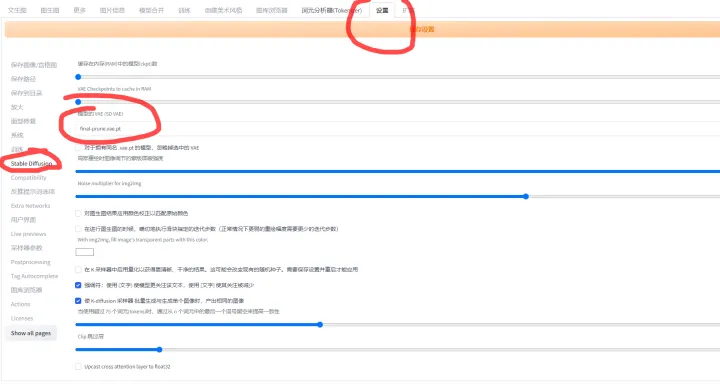Open the 文生图 tab

click(17, 10)
